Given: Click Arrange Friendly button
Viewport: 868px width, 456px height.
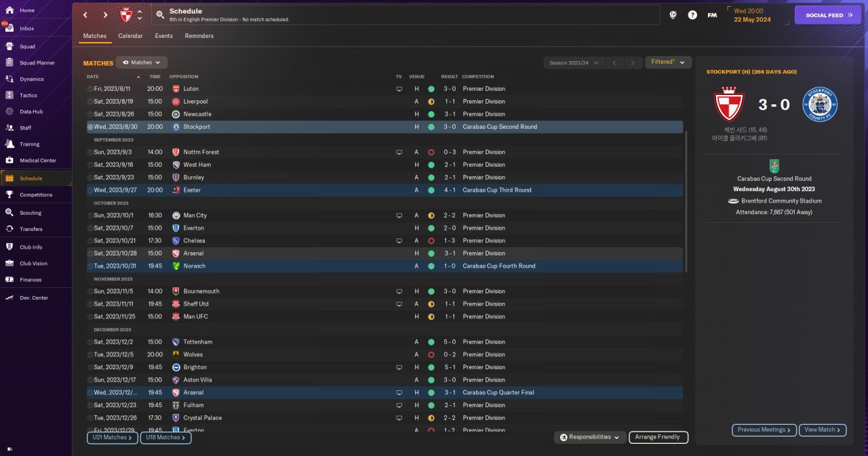Looking at the screenshot, I should [658, 438].
